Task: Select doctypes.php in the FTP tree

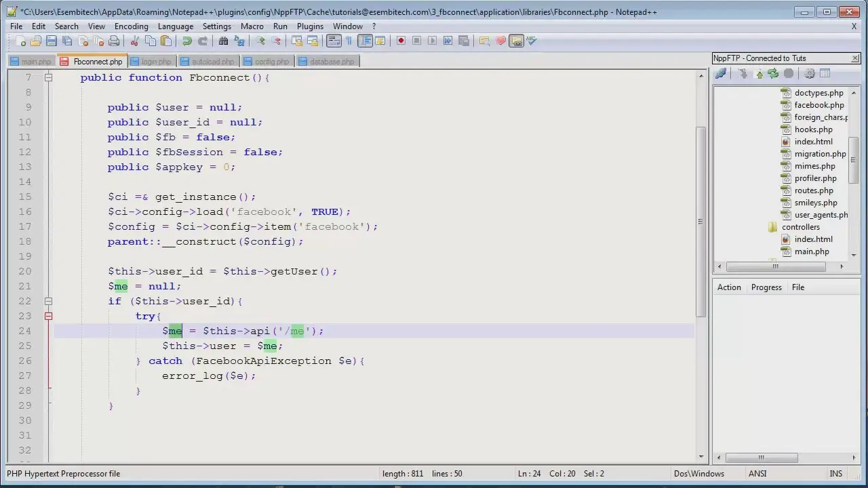Action: coord(819,93)
